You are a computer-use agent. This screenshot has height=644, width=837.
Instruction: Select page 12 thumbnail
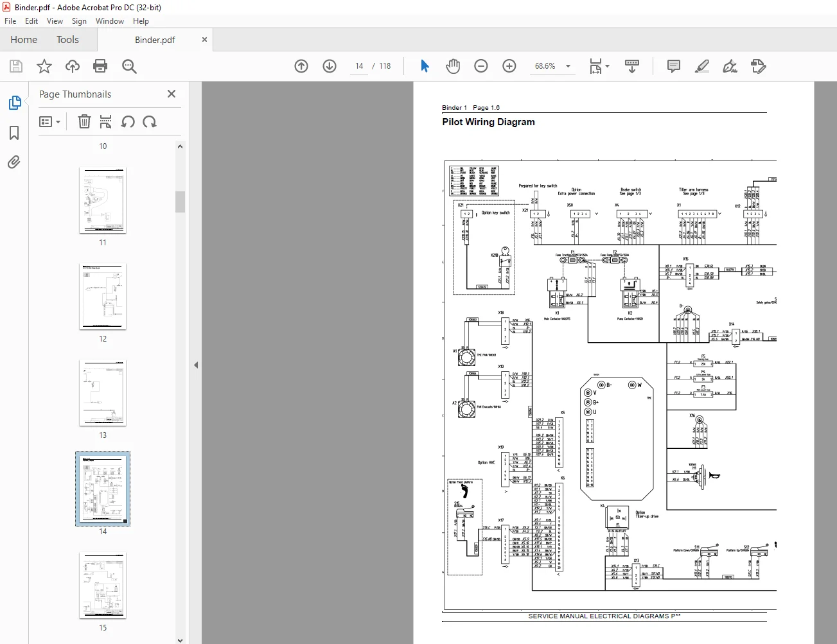click(x=103, y=297)
